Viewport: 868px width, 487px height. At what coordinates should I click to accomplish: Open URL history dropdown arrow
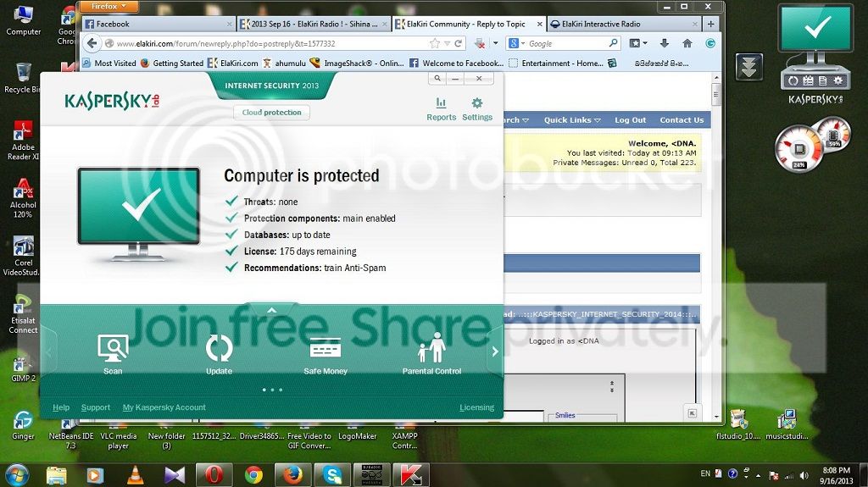448,43
